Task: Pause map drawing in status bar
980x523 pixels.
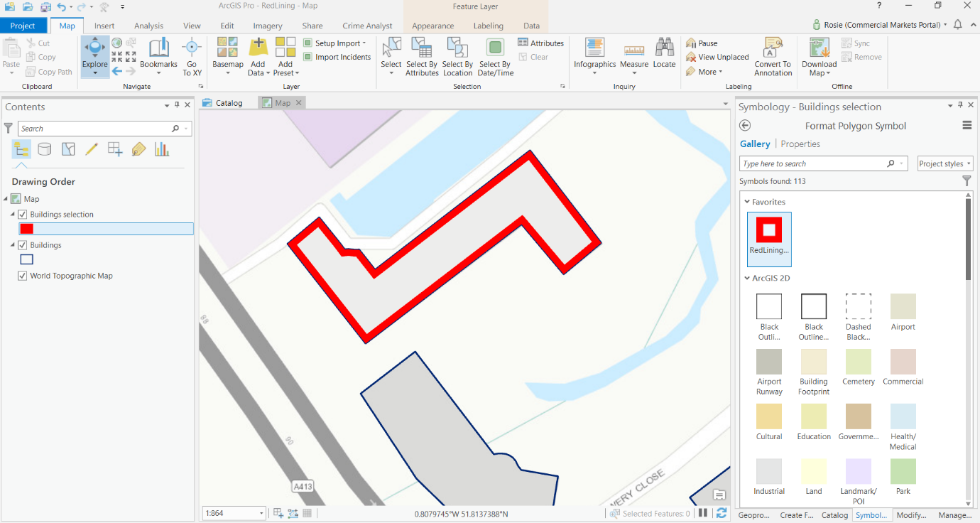Action: pos(702,513)
